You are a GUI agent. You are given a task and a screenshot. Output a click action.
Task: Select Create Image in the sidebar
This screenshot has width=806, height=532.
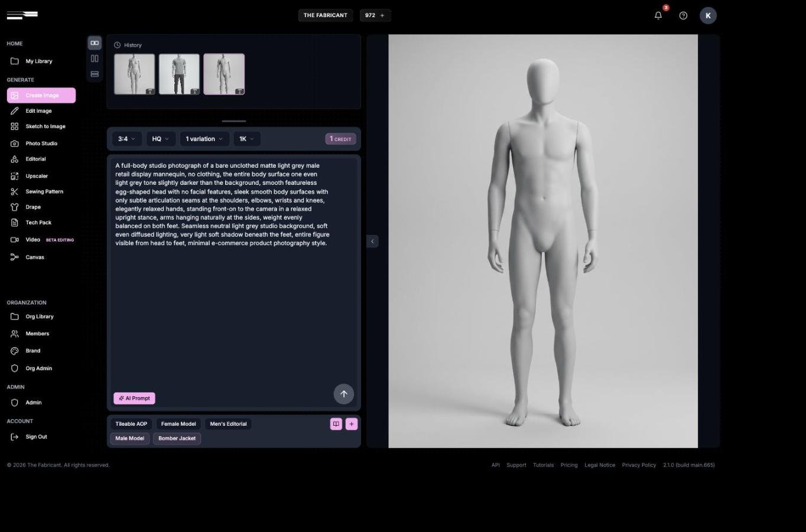click(x=41, y=95)
